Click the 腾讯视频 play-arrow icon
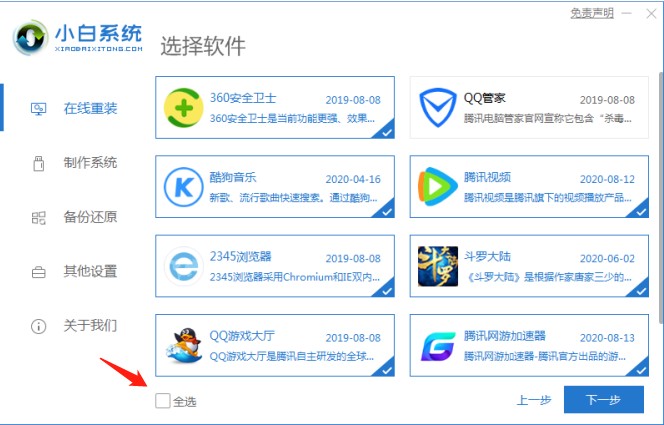Viewport: 664px width, 425px height. pyautogui.click(x=438, y=187)
